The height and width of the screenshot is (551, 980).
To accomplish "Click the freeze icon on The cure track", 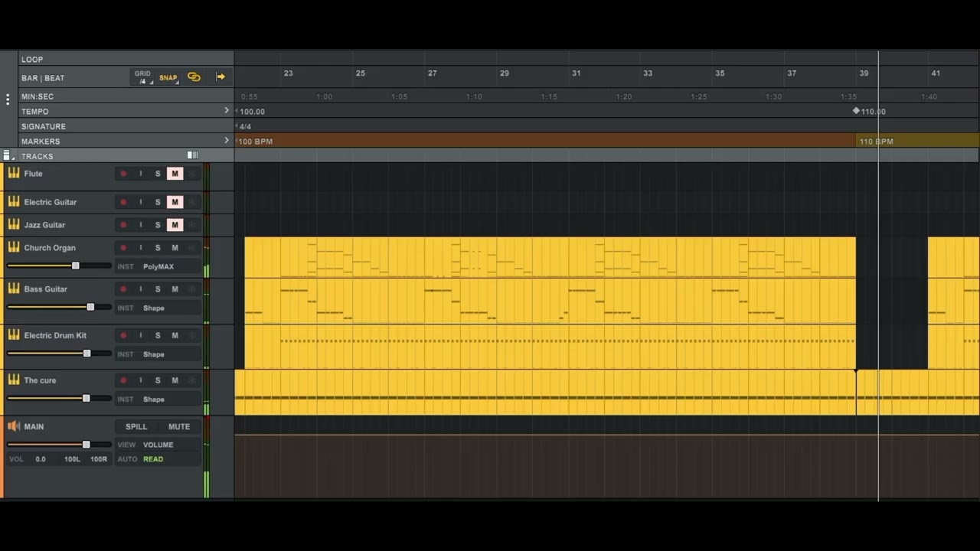I will coord(192,380).
